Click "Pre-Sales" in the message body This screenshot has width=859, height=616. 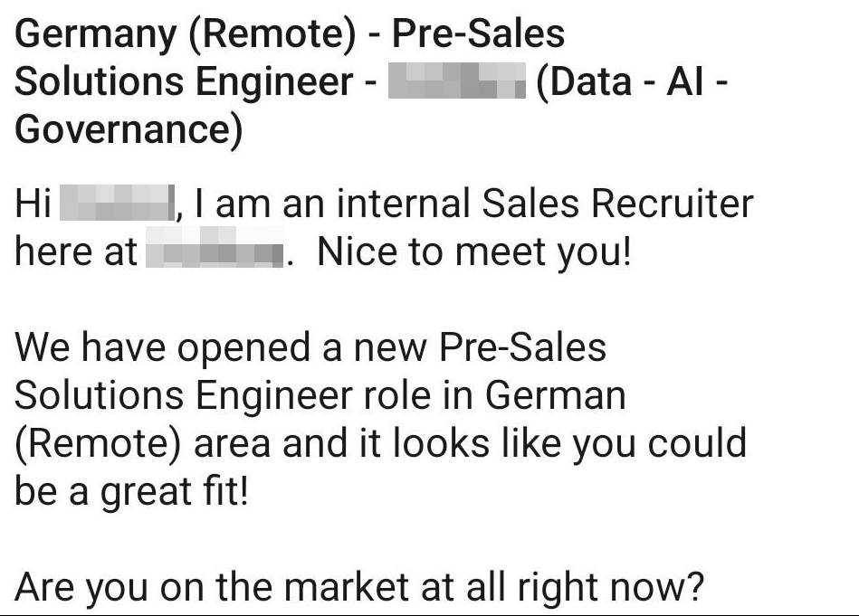point(521,347)
